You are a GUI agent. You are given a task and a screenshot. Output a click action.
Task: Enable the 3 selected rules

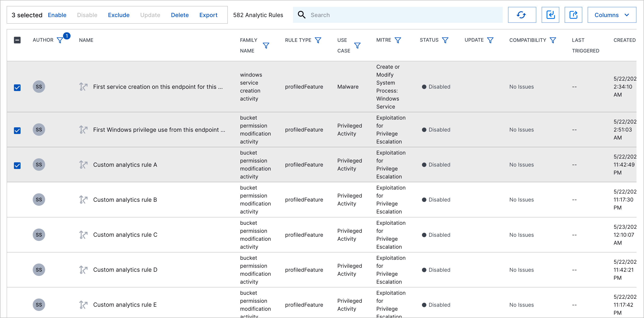click(57, 15)
